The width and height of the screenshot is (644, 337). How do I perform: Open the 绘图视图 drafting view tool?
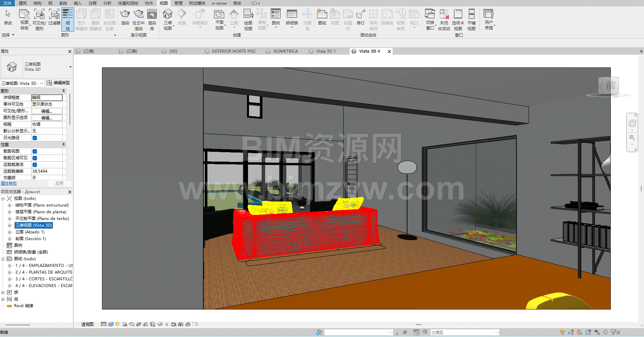coord(248,19)
